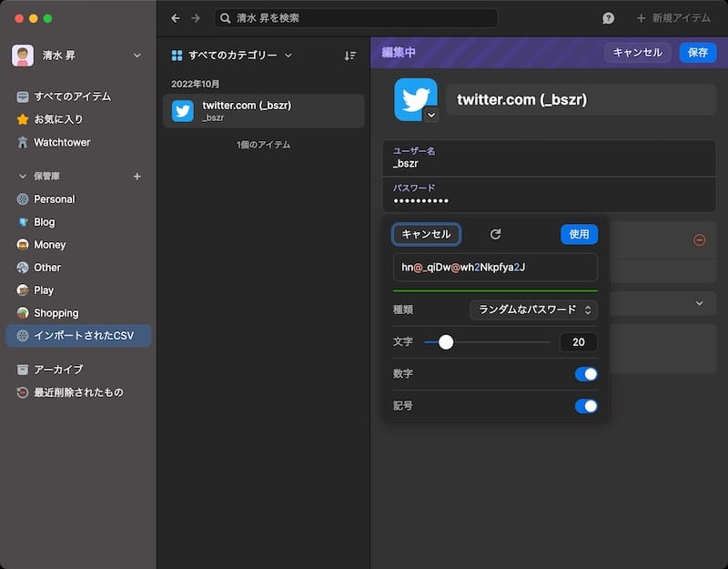Click the 使用 use button

[579, 234]
